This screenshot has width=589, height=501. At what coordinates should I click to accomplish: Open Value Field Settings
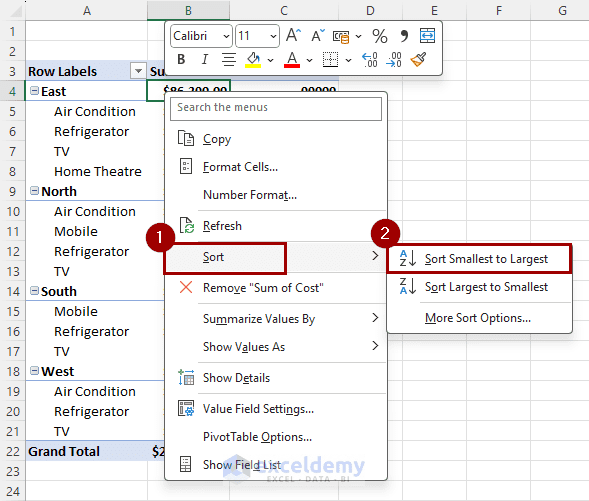point(276,409)
